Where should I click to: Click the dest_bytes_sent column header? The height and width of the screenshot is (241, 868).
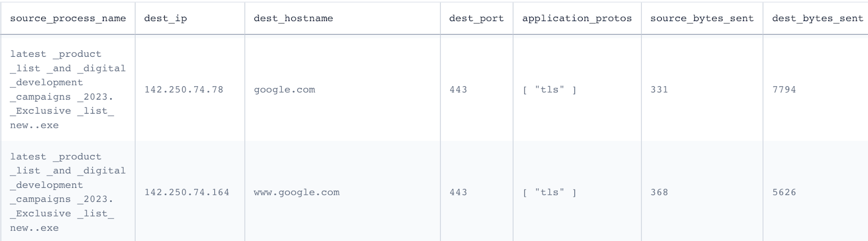(x=818, y=18)
